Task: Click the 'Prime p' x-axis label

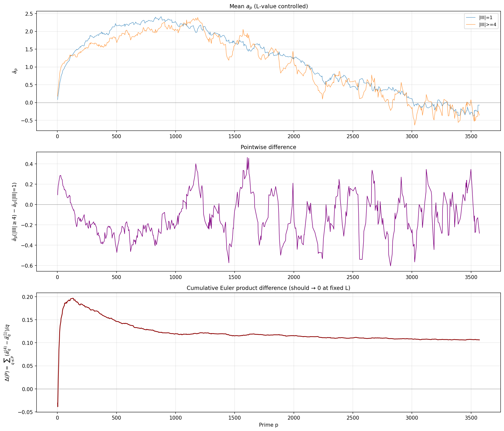Action: point(268,425)
